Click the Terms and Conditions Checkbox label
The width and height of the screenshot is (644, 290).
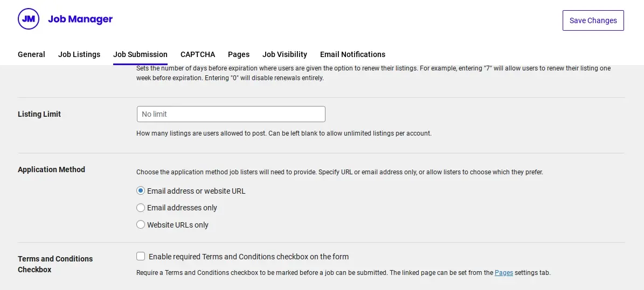point(55,264)
